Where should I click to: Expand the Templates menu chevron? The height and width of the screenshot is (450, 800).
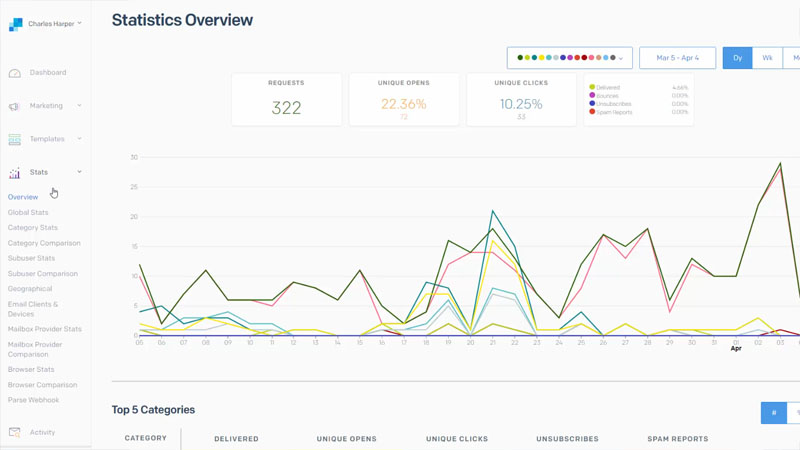(x=79, y=139)
